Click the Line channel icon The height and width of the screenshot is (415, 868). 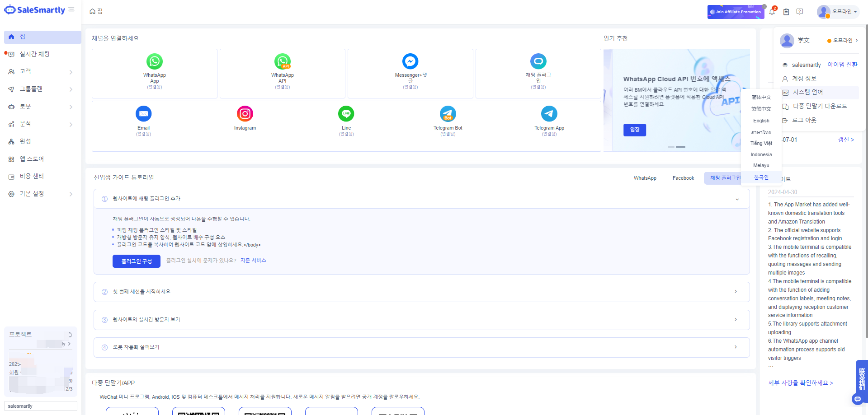pos(346,114)
